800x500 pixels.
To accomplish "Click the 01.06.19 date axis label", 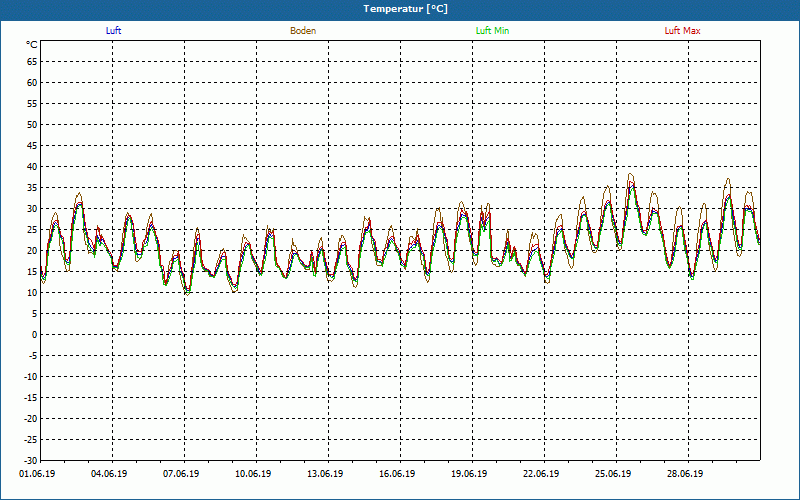I will 37,474.
